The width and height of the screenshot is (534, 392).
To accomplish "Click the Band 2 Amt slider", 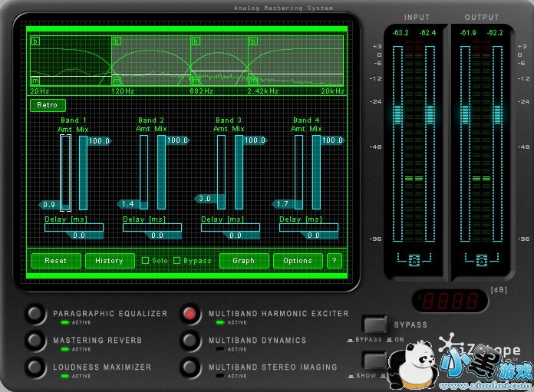I will [x=143, y=172].
